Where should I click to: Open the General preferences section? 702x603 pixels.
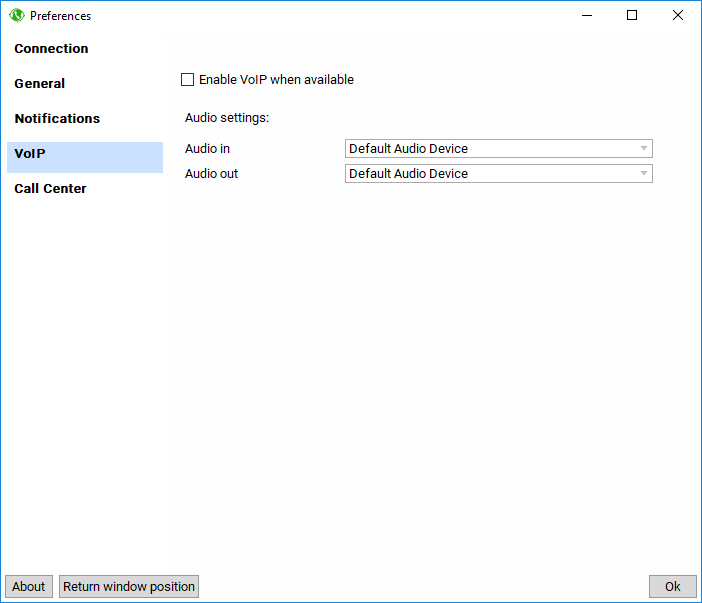coord(40,84)
